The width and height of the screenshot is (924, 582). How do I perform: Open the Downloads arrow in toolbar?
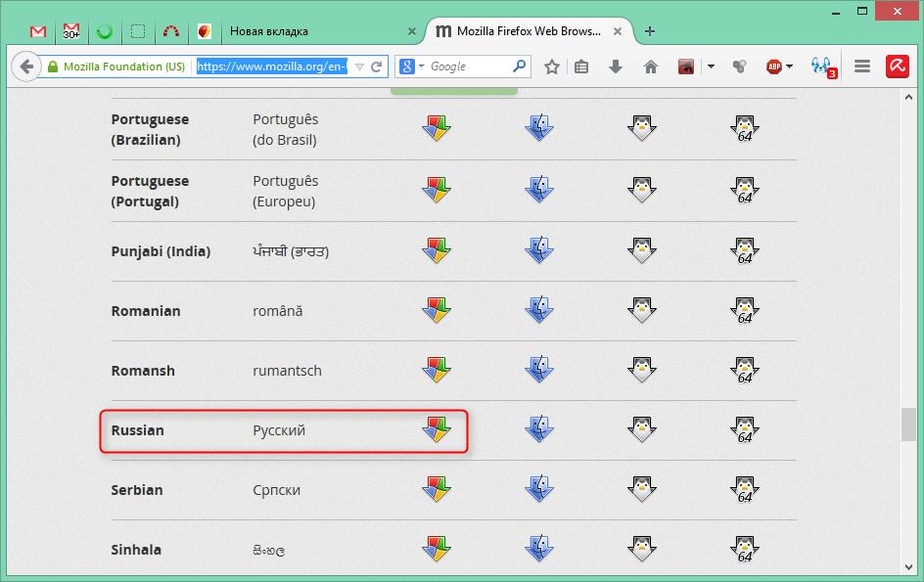[x=616, y=67]
